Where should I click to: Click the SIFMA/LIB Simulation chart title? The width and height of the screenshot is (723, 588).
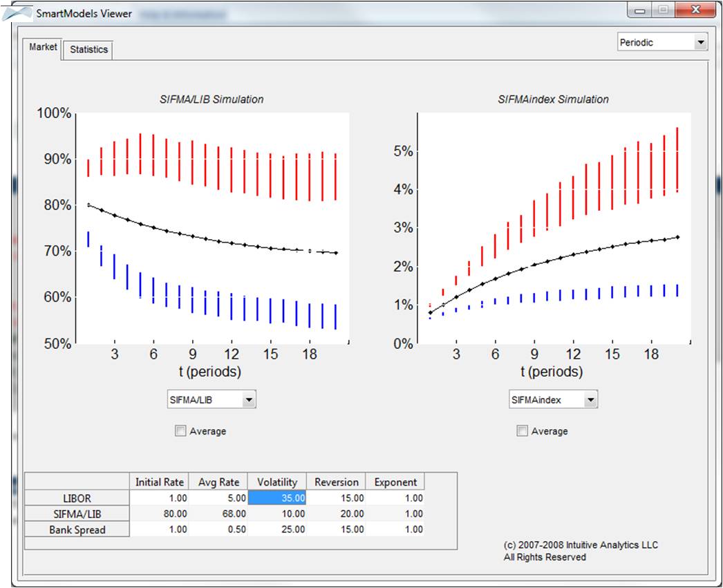[212, 99]
